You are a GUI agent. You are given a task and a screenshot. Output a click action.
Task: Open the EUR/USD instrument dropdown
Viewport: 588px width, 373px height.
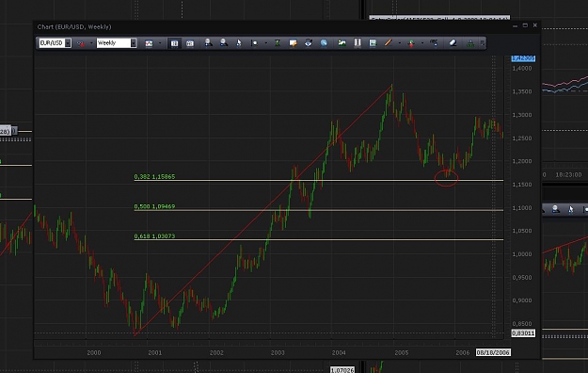point(68,43)
